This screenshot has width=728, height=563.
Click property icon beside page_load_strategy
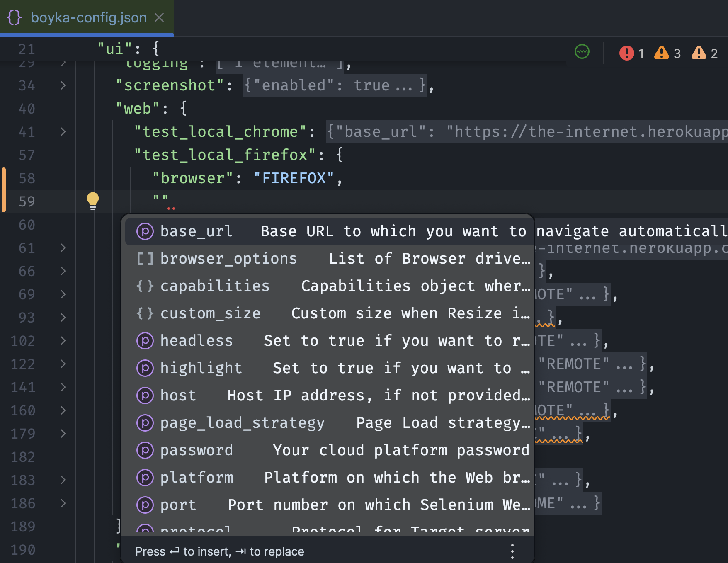tap(145, 423)
